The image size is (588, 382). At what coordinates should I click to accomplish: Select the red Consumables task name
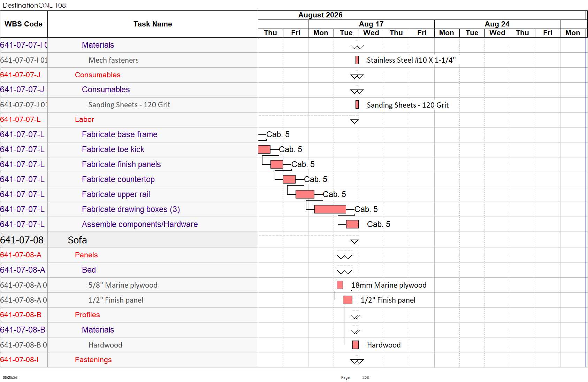98,75
